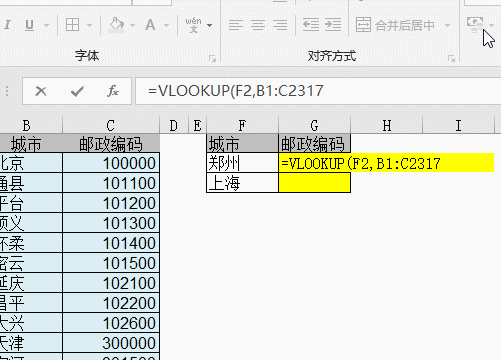
Task: Select the 天津 city cell
Action: click(31, 343)
